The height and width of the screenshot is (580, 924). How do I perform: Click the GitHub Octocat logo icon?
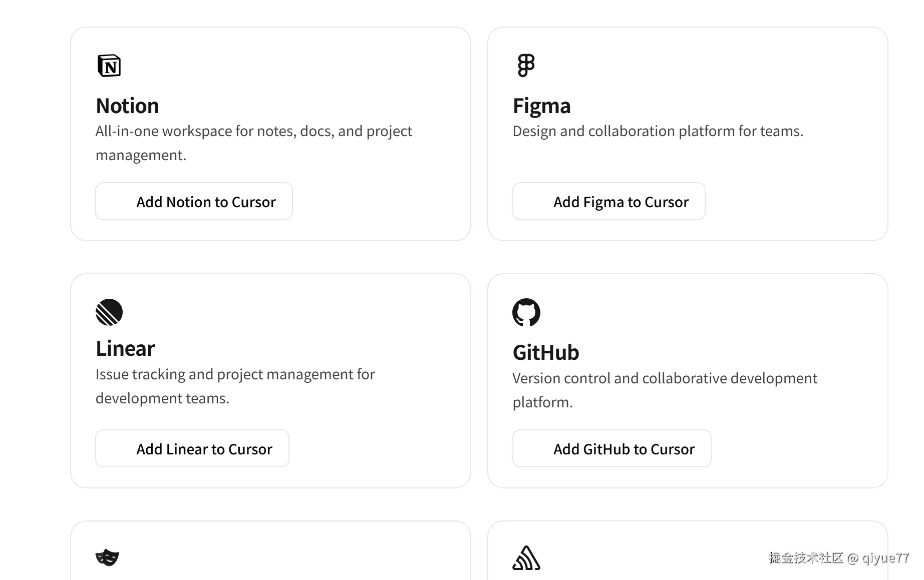(526, 312)
